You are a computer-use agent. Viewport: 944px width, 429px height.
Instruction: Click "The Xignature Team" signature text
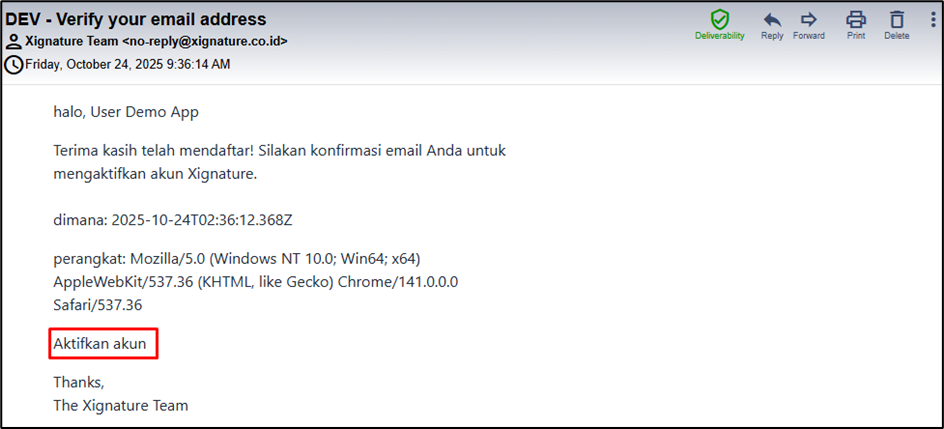coord(121,405)
